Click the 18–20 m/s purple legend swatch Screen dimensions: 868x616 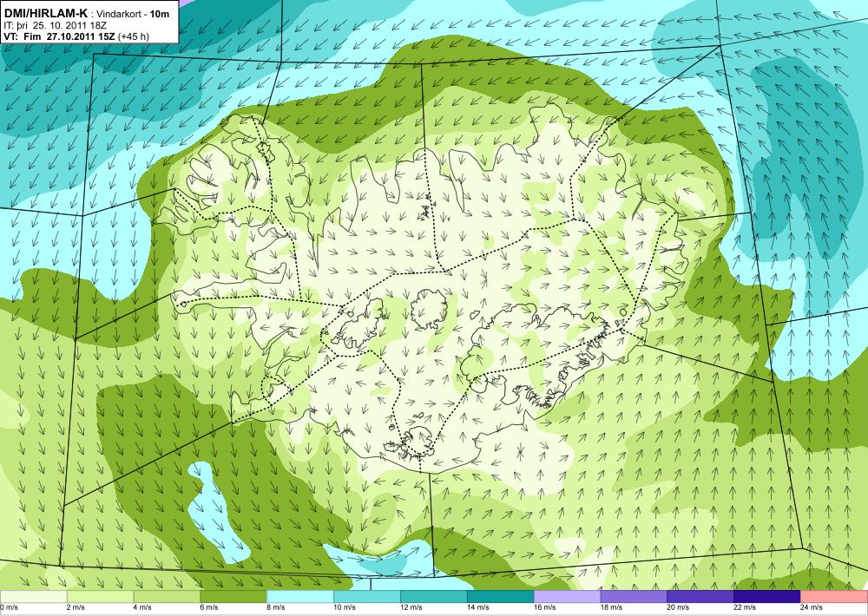tap(634, 597)
